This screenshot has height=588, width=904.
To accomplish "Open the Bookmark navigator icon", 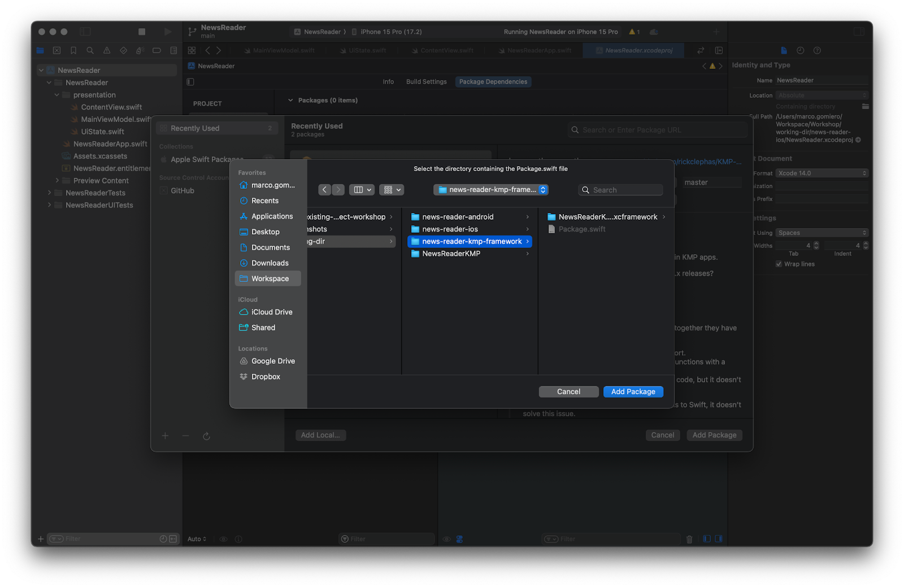I will point(73,50).
